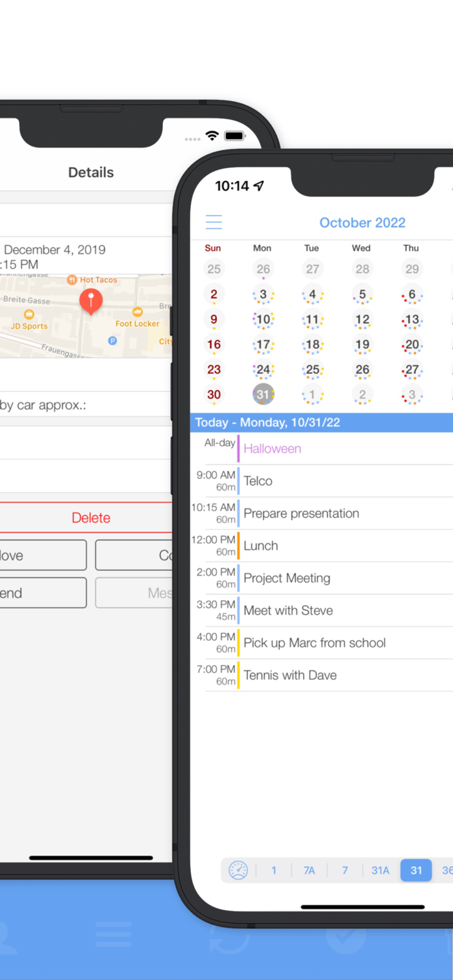The width and height of the screenshot is (453, 980).
Task: Select Wednesday October 12
Action: point(362,319)
